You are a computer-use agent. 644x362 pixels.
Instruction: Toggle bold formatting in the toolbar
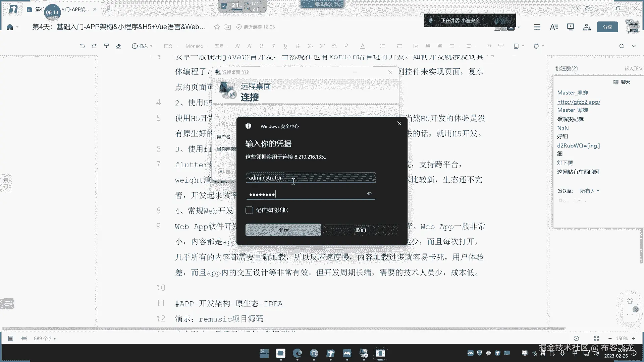click(x=261, y=46)
